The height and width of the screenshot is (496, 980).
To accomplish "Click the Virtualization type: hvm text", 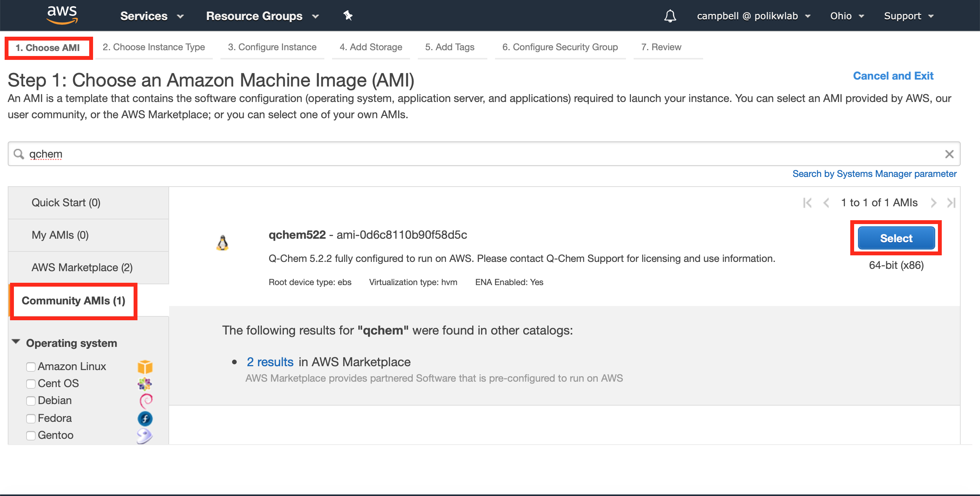I will tap(413, 282).
